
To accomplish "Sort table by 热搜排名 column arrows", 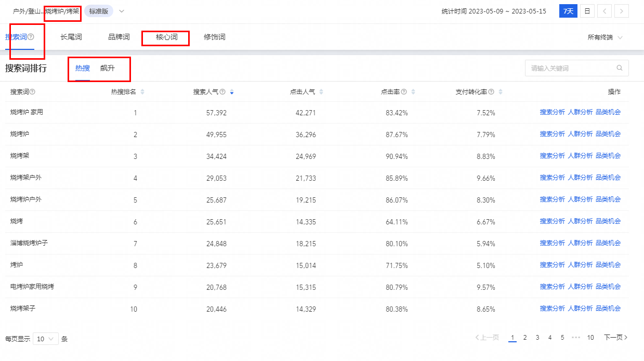I will coord(142,92).
